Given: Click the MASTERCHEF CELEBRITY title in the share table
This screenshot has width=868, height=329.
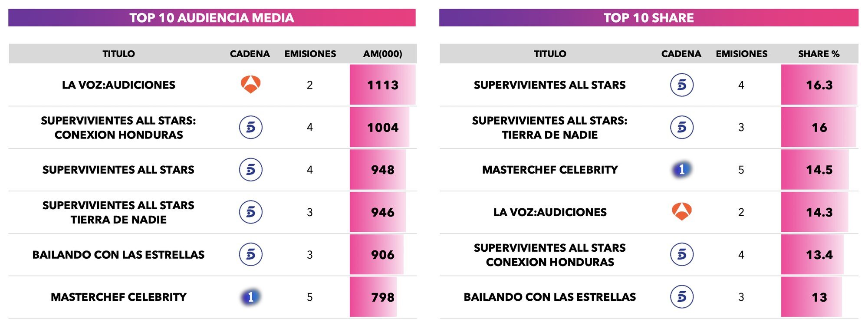Looking at the screenshot, I should [x=550, y=170].
